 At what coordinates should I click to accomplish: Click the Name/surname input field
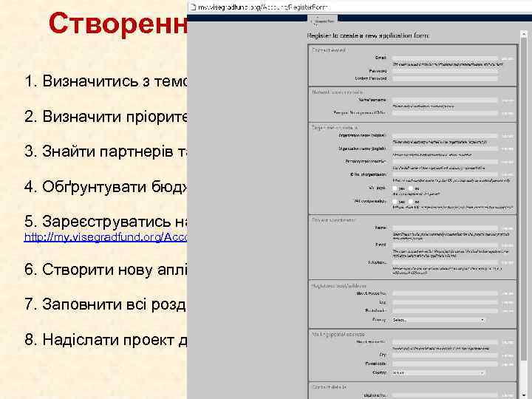pos(445,100)
